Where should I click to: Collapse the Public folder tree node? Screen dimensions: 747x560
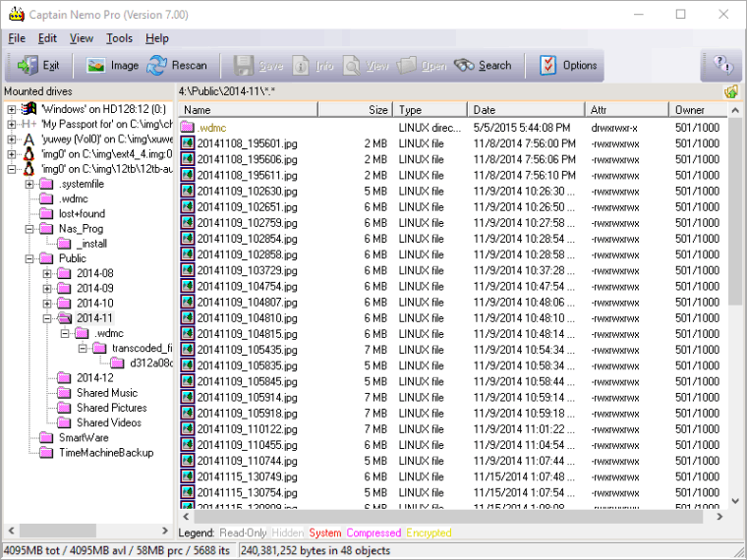coord(29,258)
